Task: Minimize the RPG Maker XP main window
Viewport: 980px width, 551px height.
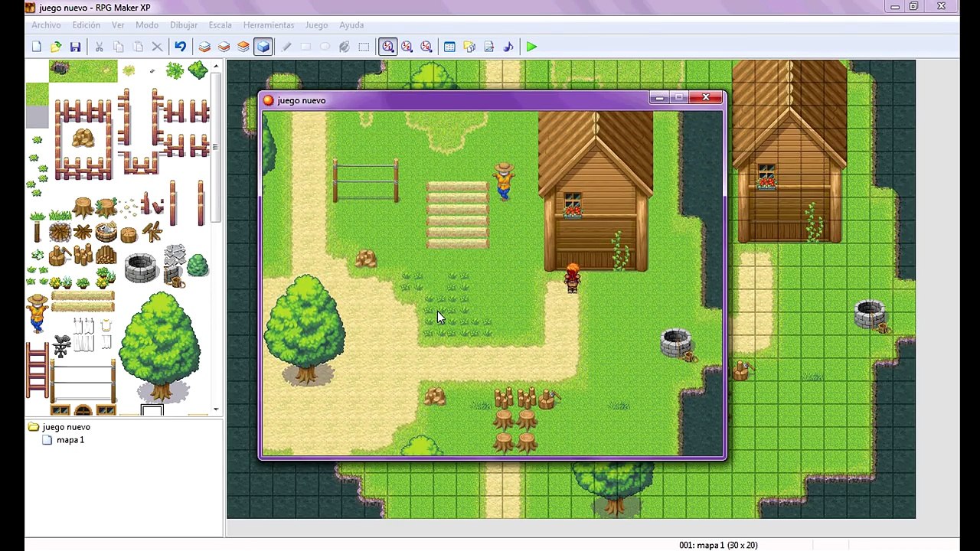Action: click(x=895, y=7)
